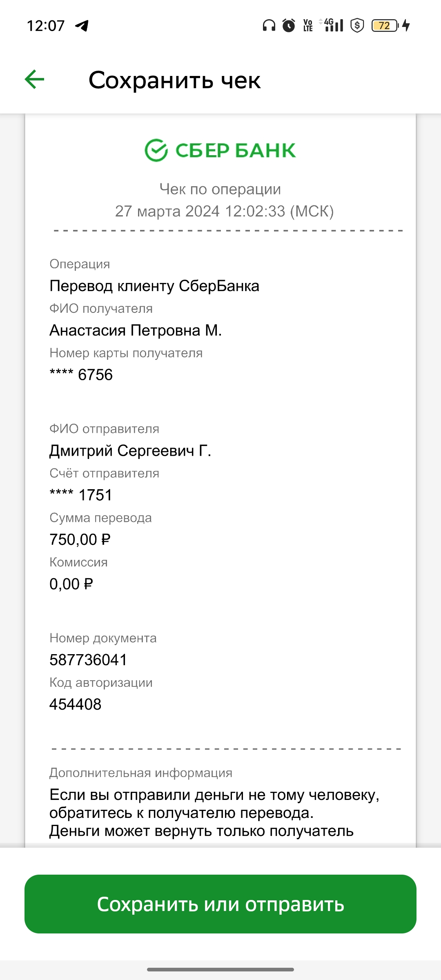This screenshot has height=980, width=441.
Task: Tap Сохранить или отправить button
Action: click(x=220, y=904)
